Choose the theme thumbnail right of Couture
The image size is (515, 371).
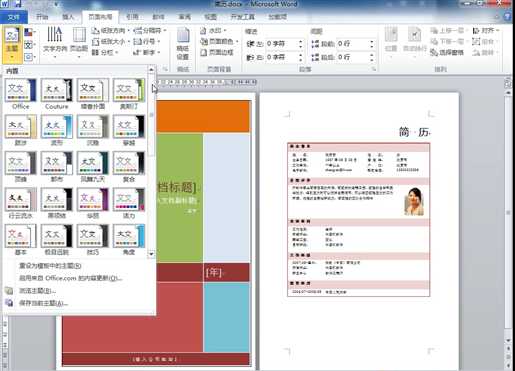pyautogui.click(x=93, y=90)
